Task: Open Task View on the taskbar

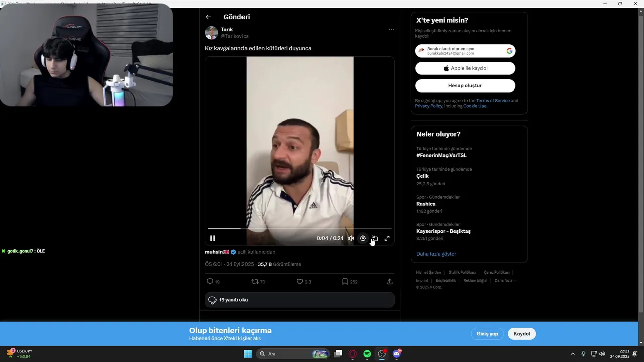Action: click(x=338, y=354)
